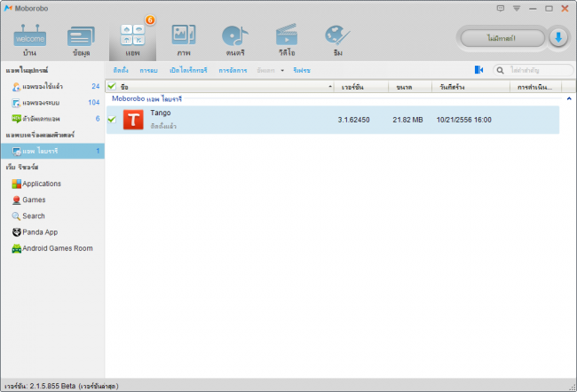Click the orange 6 notification badge
The image size is (577, 392).
(x=150, y=20)
